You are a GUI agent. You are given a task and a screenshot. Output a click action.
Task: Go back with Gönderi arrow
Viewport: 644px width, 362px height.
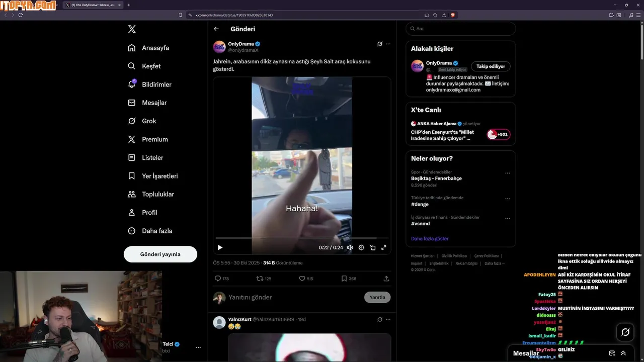[216, 29]
